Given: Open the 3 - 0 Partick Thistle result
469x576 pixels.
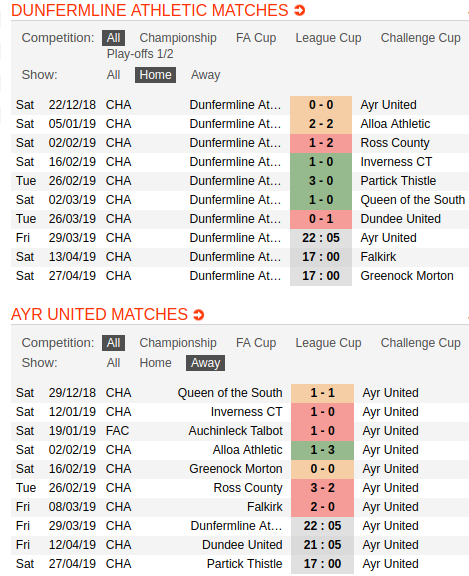Looking at the screenshot, I should click(321, 181).
